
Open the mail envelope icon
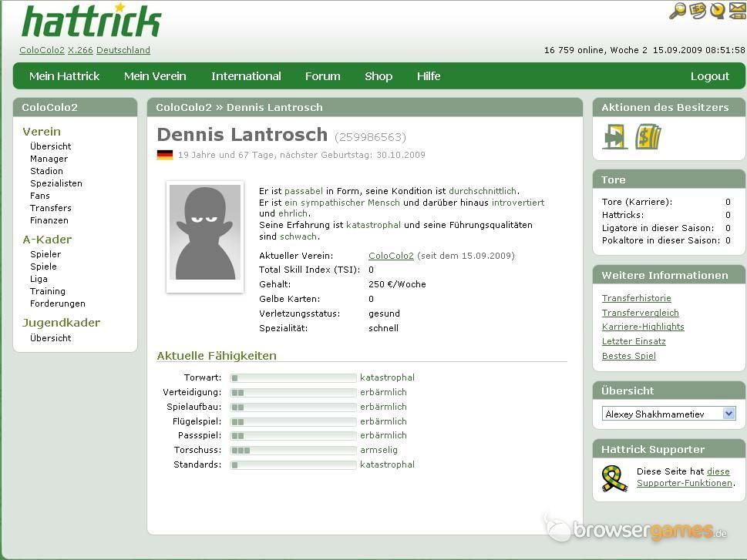point(738,11)
